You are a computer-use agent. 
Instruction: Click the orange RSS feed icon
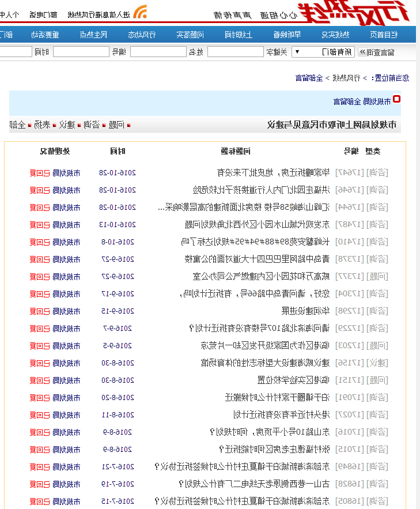pyautogui.click(x=141, y=12)
